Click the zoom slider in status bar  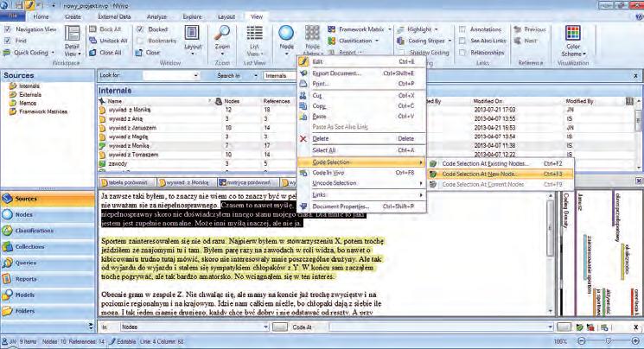609,341
